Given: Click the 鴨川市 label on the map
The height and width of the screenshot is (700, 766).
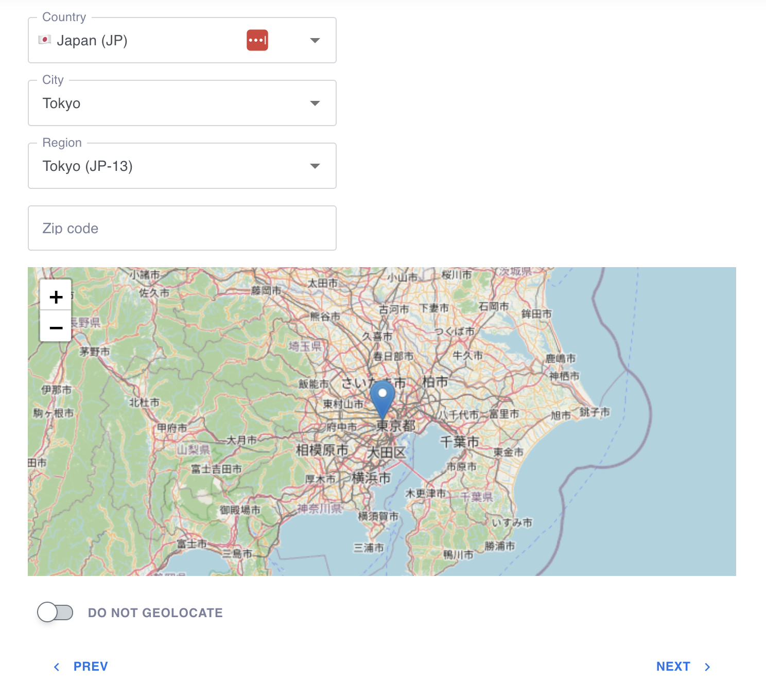Looking at the screenshot, I should [458, 554].
